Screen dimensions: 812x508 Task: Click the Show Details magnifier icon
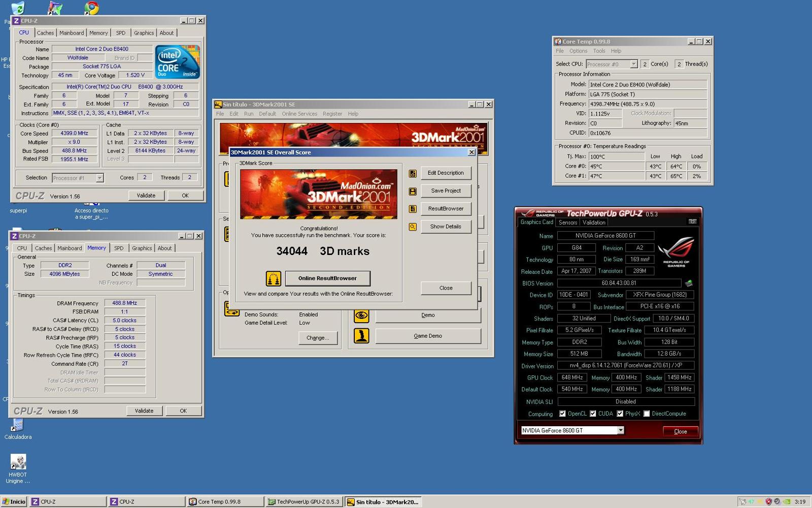pyautogui.click(x=413, y=227)
